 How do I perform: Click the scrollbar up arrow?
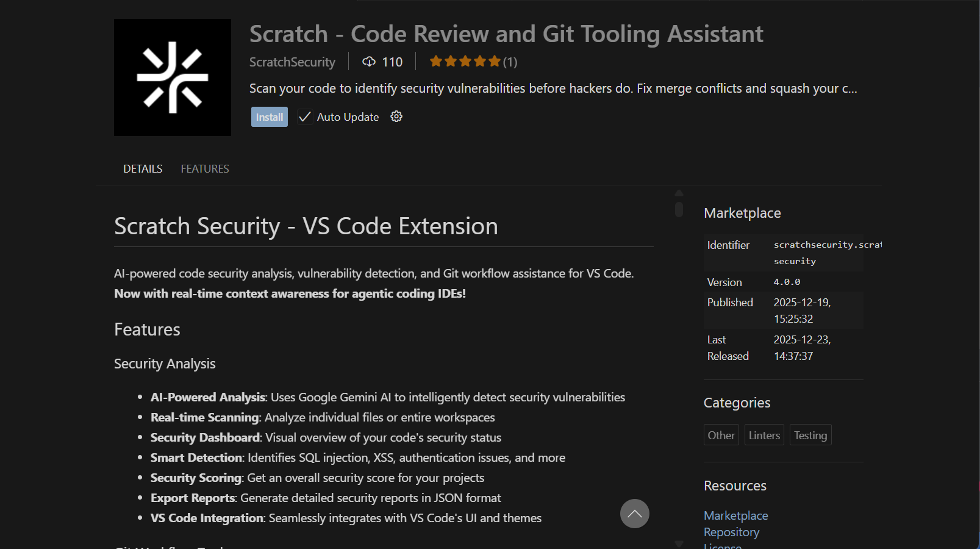point(679,192)
